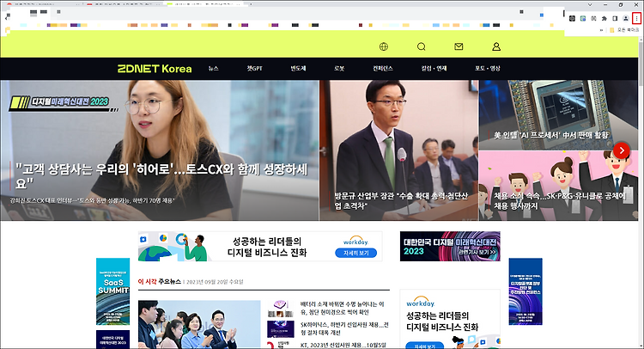Viewport: 644px width, 349px height.
Task: Click the Workday sidebar ad box
Action: (450, 319)
